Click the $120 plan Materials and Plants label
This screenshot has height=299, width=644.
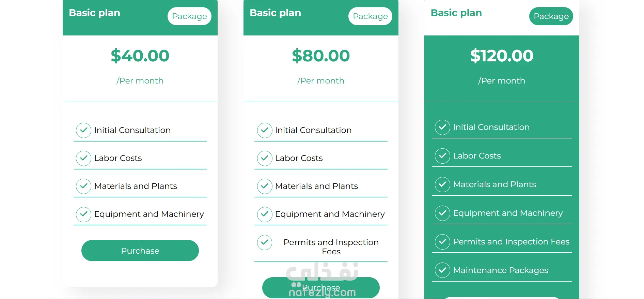494,184
